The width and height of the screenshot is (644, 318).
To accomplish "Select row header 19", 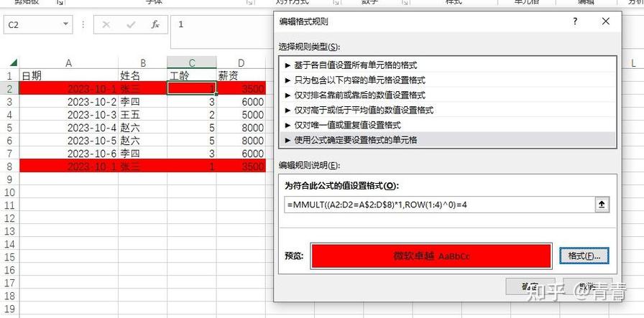I will [10, 309].
